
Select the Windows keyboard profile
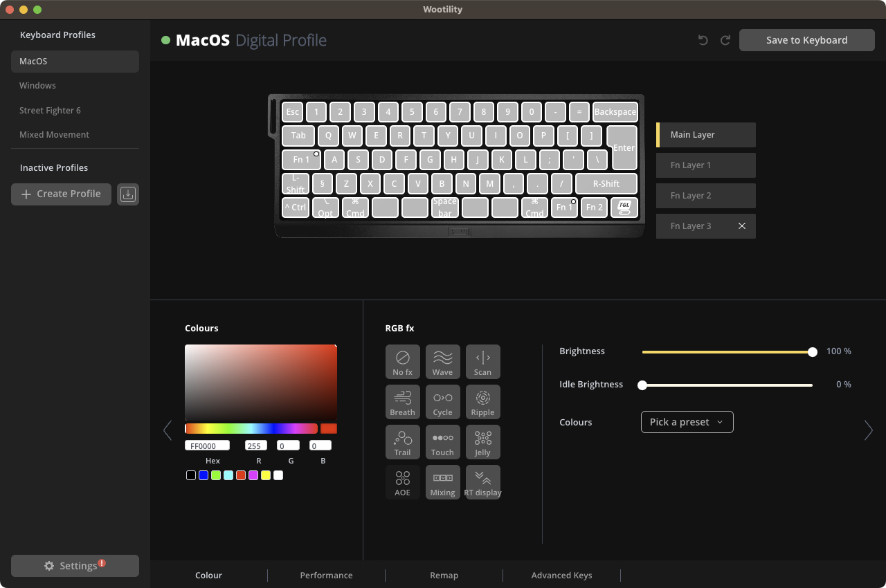point(75,86)
